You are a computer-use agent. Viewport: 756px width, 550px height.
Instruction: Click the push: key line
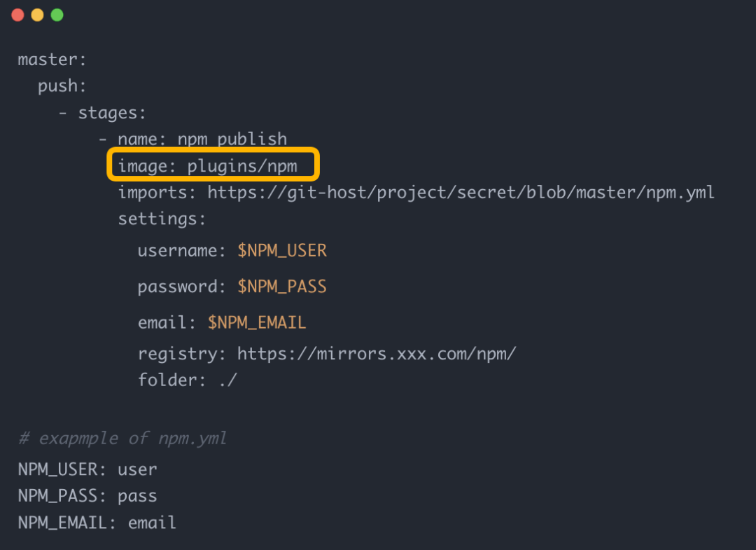[62, 86]
